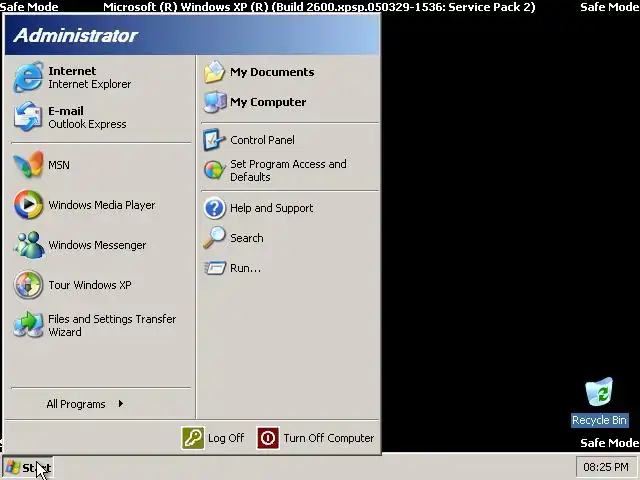Click the Turn Off Computer power icon
This screenshot has height=480, width=640.
point(268,438)
